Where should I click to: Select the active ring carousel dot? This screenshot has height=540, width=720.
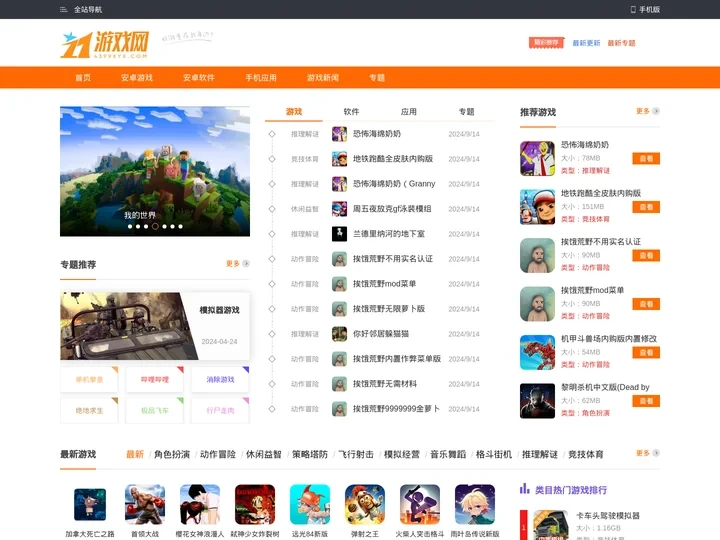[x=155, y=226]
